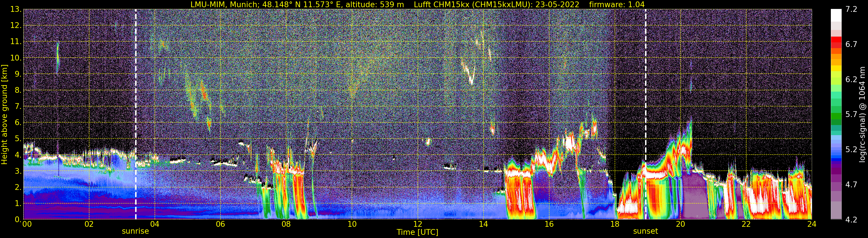The image size is (868, 238).
Task: Click height axis tick label 5
Action: click(18, 139)
